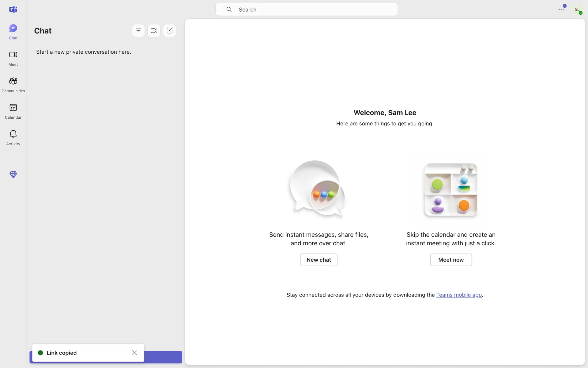
Task: Open the chat filter options
Action: click(138, 31)
